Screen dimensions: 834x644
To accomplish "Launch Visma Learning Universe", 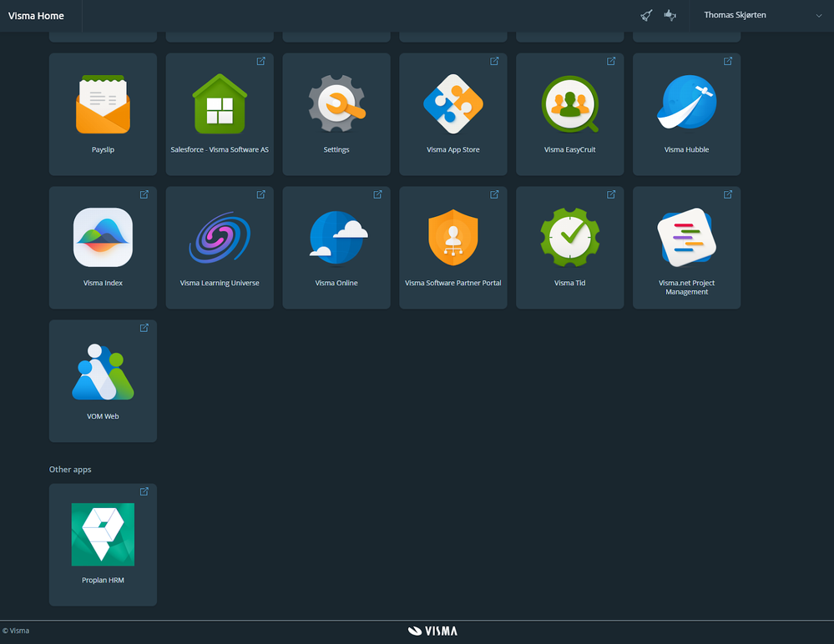I will 220,248.
